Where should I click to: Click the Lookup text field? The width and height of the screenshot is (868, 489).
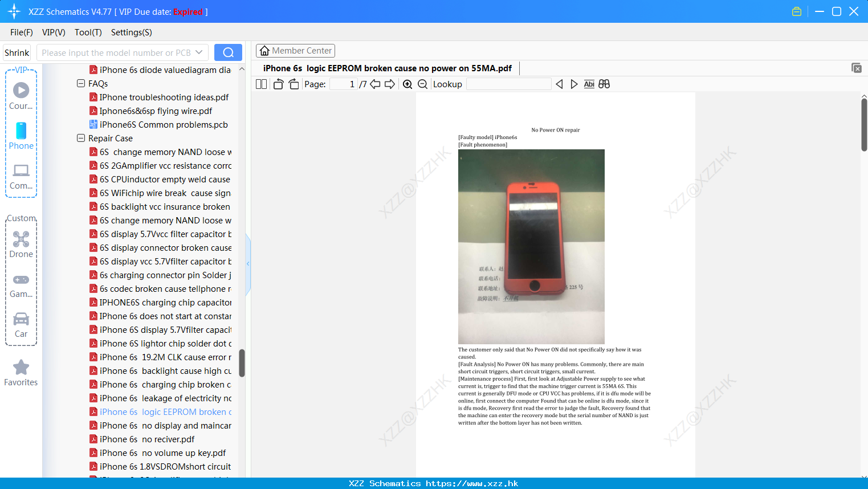point(509,84)
